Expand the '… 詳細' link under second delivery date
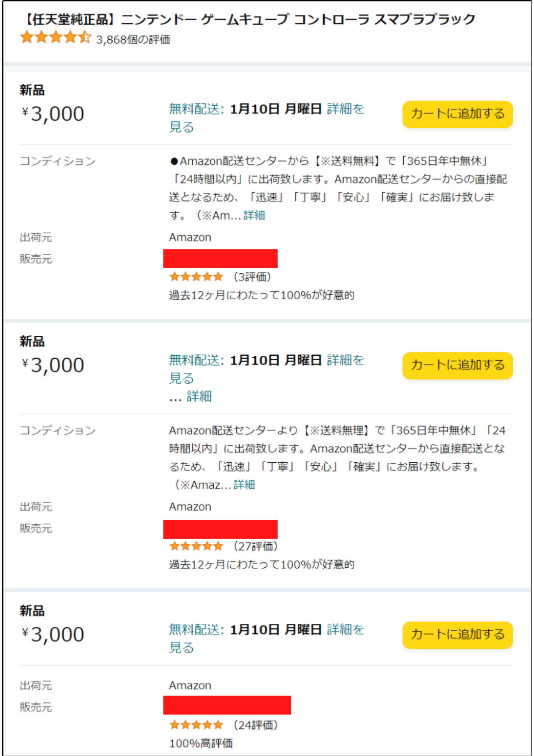 point(190,397)
